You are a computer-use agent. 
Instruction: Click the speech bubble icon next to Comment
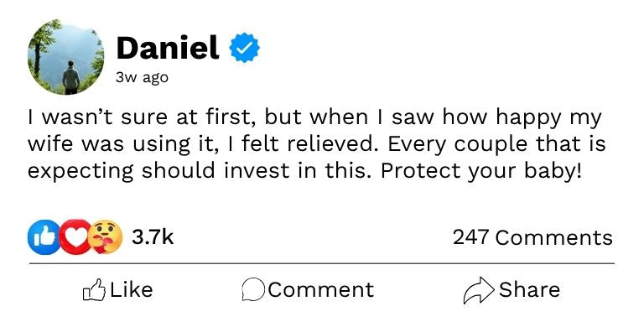click(x=253, y=290)
